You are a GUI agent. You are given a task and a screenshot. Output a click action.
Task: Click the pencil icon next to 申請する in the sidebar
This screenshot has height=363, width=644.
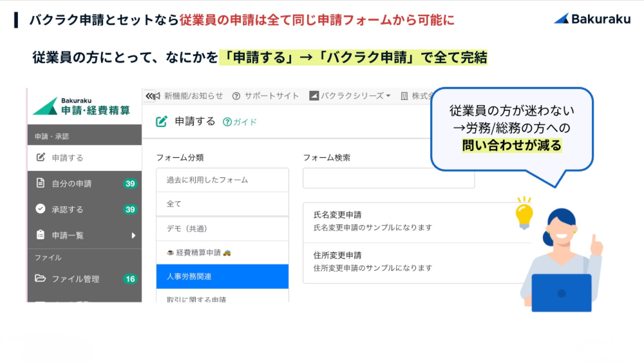pyautogui.click(x=41, y=157)
